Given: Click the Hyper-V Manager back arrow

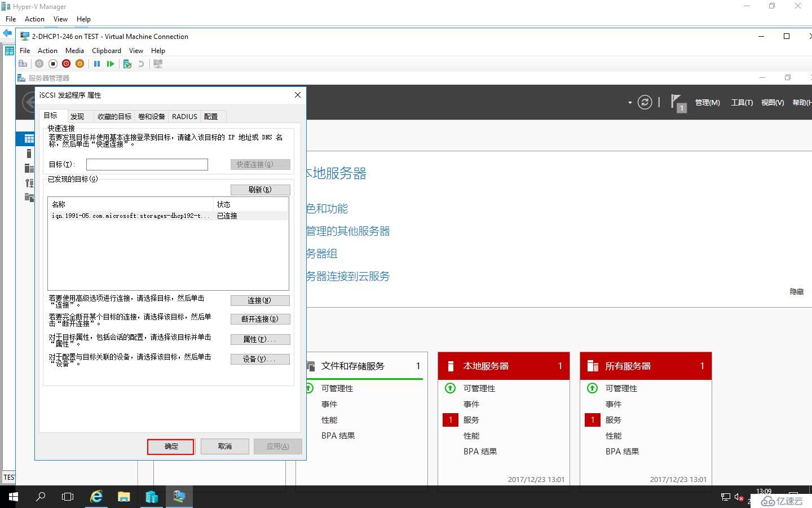Looking at the screenshot, I should pos(7,33).
